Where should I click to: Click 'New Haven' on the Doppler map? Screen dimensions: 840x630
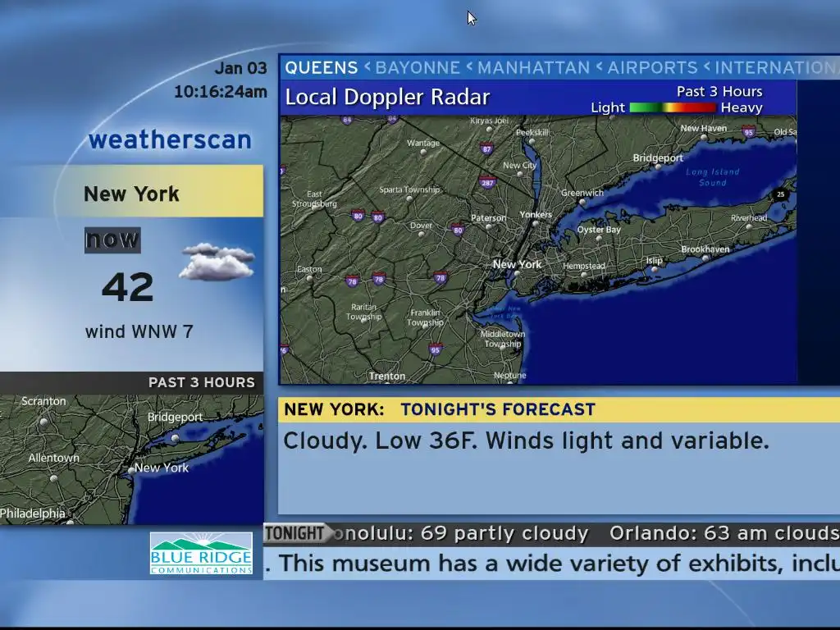pyautogui.click(x=703, y=129)
